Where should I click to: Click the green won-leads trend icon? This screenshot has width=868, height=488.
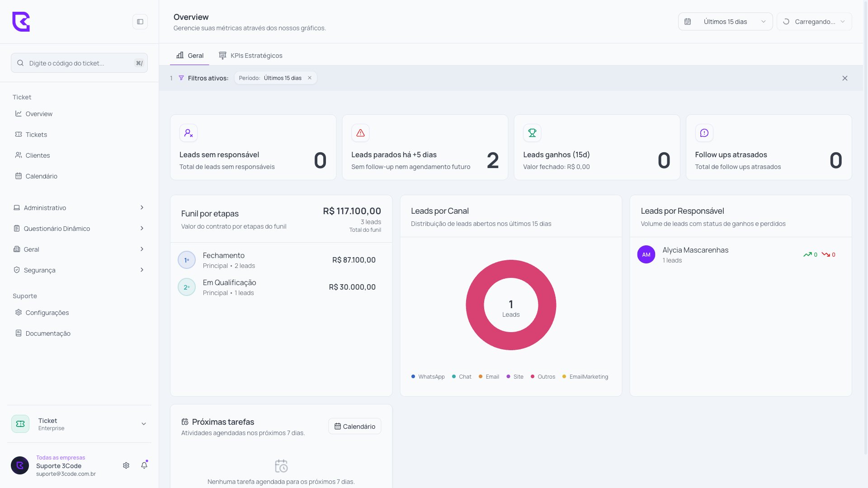(x=807, y=254)
